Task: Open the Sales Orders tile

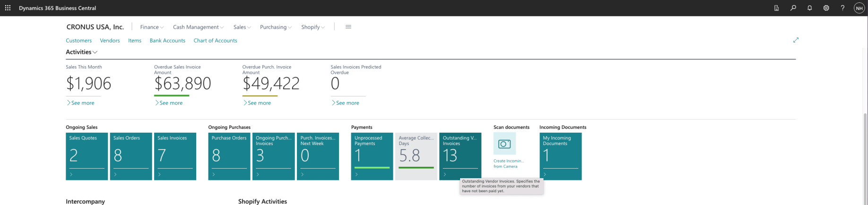Action: click(x=131, y=156)
